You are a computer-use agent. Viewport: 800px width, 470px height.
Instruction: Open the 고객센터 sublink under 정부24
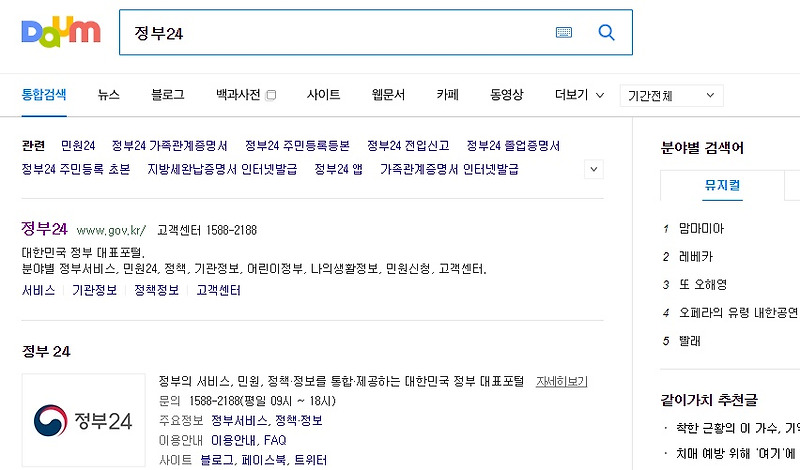pyautogui.click(x=218, y=290)
